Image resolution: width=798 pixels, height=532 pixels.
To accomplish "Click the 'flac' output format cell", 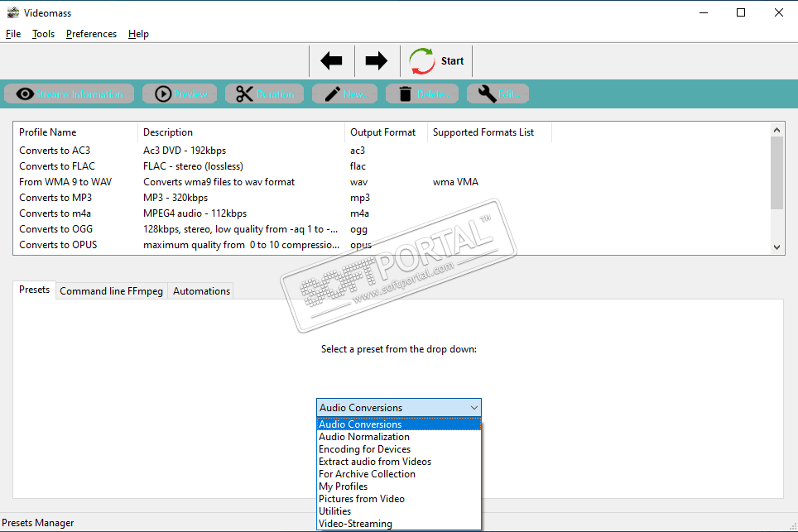I will coord(358,166).
